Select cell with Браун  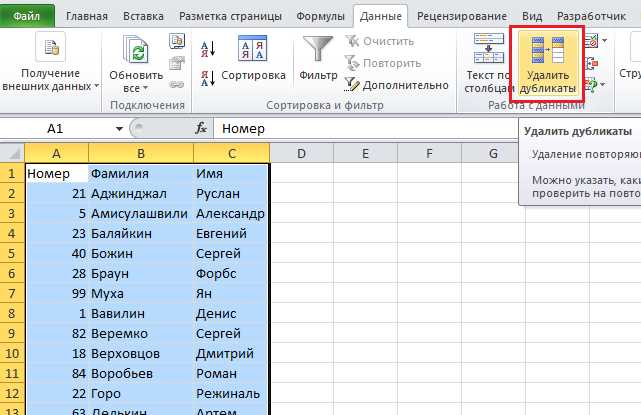pyautogui.click(x=141, y=274)
